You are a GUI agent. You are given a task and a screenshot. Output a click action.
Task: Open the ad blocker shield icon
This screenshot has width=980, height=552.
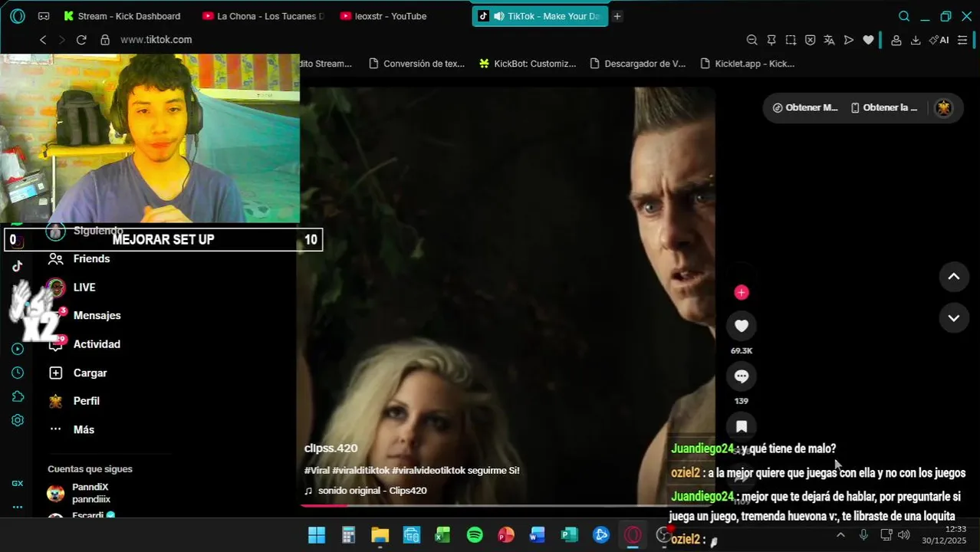coord(810,40)
